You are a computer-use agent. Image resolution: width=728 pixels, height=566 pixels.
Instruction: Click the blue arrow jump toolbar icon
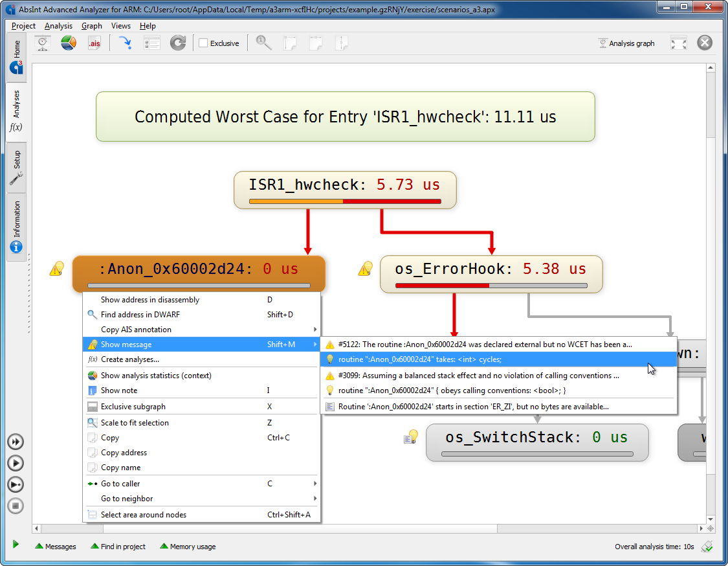(x=125, y=43)
